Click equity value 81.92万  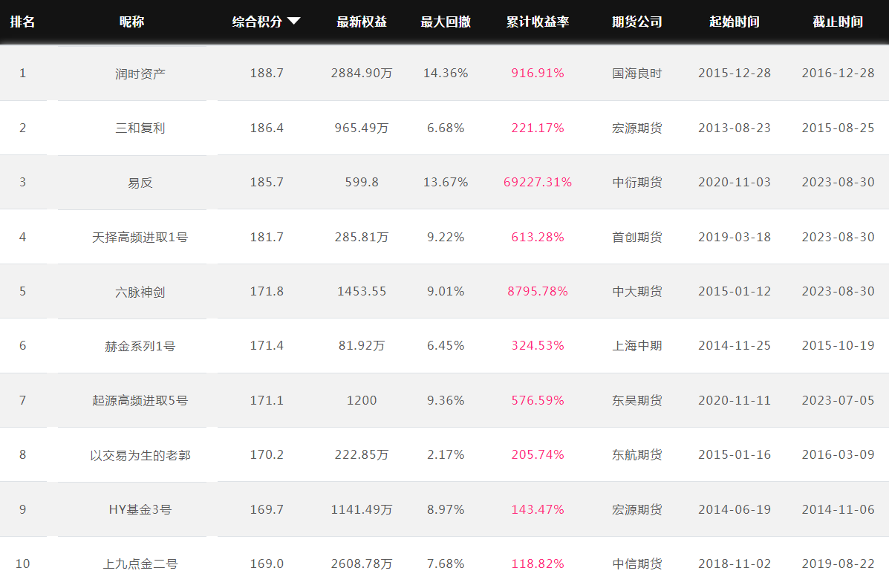click(x=362, y=345)
